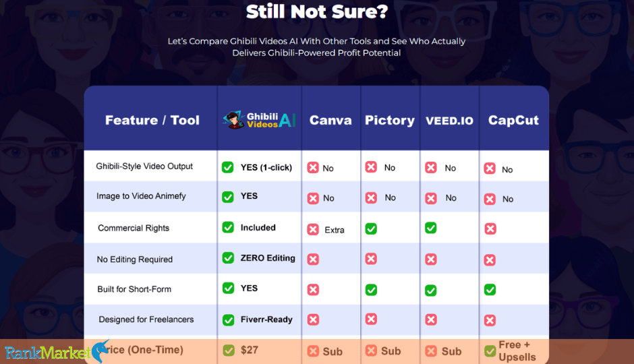Click the Still Not Sure? heading

click(x=317, y=11)
